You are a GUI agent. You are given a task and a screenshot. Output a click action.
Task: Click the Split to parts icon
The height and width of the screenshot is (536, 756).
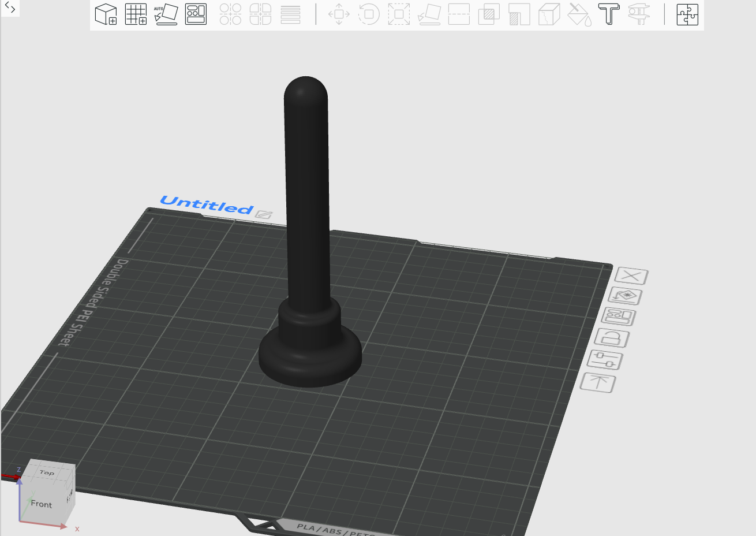[260, 14]
